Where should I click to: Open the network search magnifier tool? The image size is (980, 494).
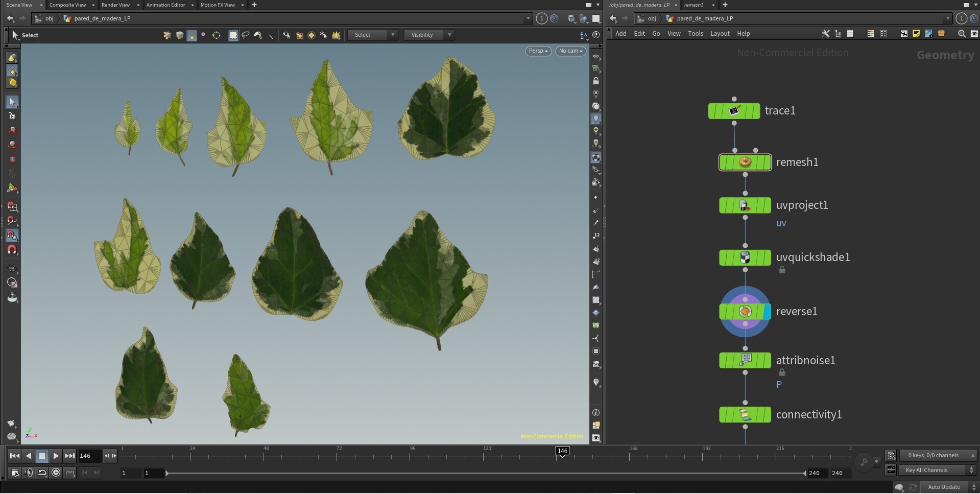click(x=962, y=34)
